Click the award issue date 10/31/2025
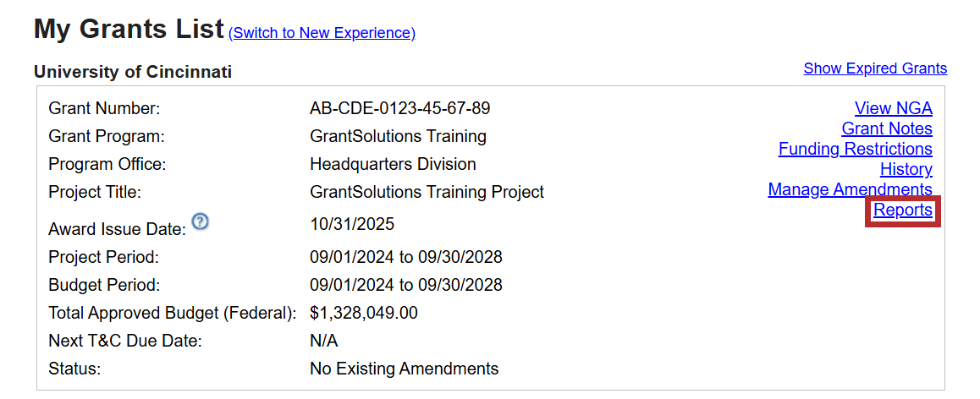This screenshot has height=399, width=980. 352,224
